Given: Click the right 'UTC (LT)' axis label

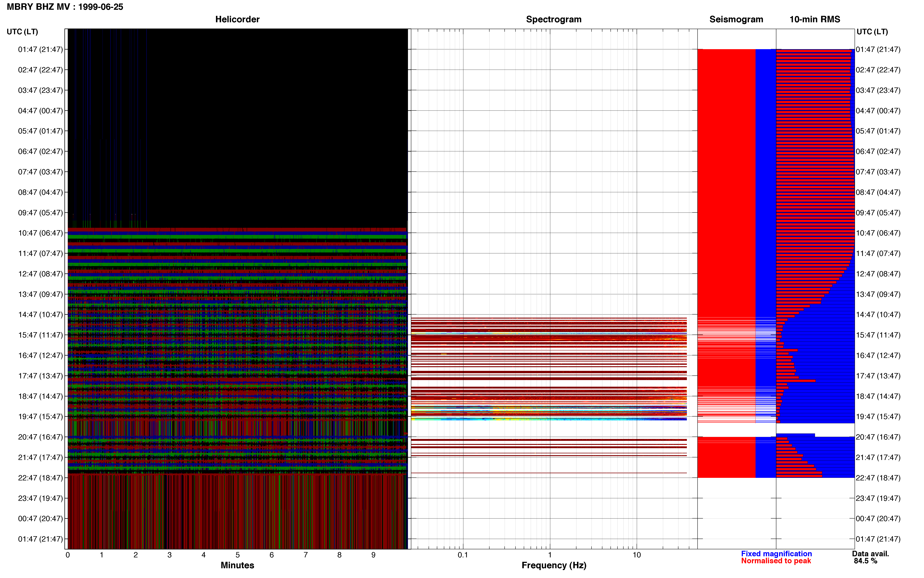Looking at the screenshot, I should coord(872,32).
